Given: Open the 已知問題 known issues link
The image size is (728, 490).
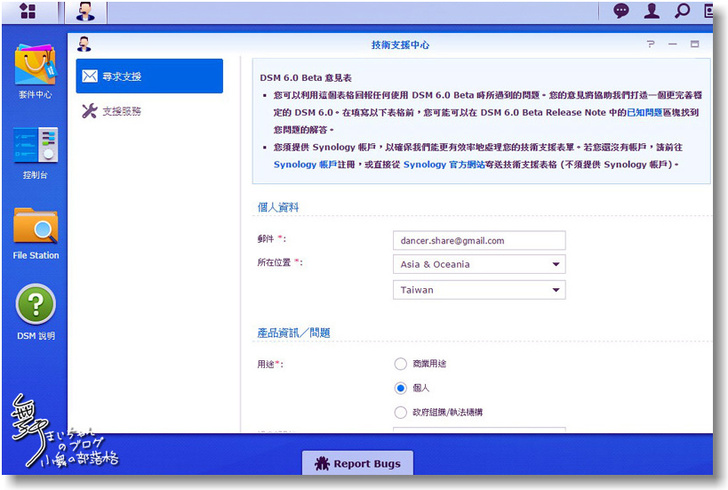Looking at the screenshot, I should pyautogui.click(x=644, y=112).
